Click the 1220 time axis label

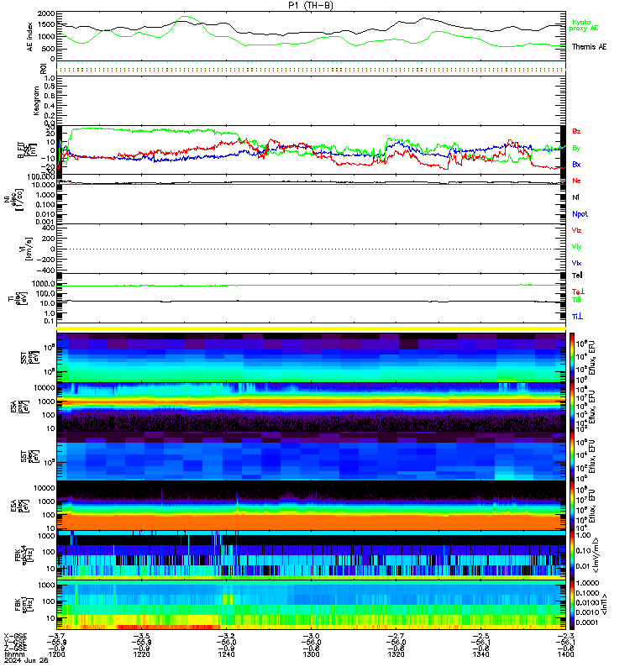[x=141, y=654]
